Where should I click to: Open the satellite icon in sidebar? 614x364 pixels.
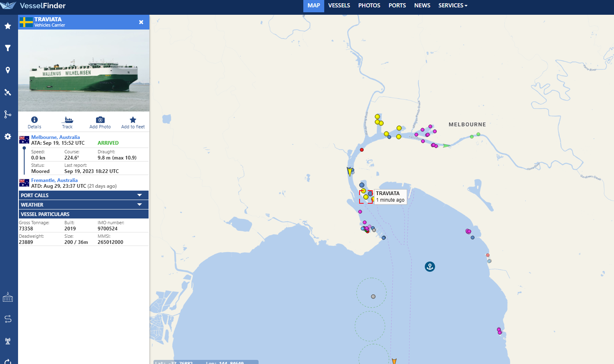pos(8,92)
